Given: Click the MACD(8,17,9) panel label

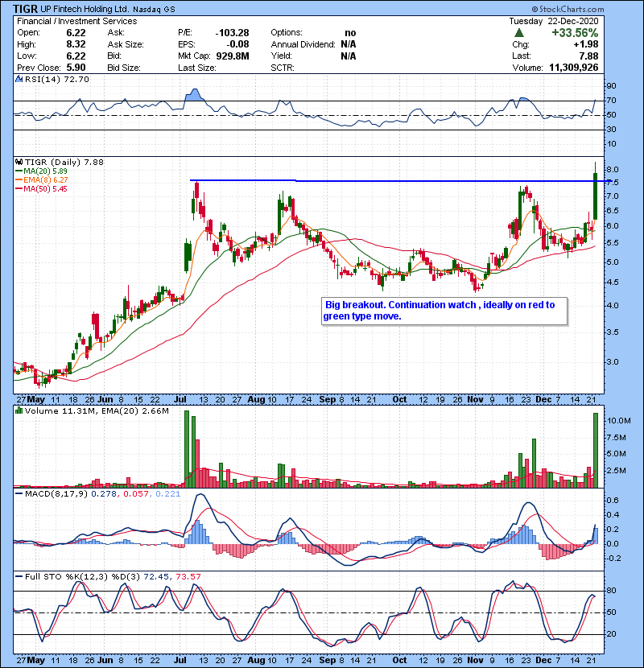Looking at the screenshot, I should point(56,494).
